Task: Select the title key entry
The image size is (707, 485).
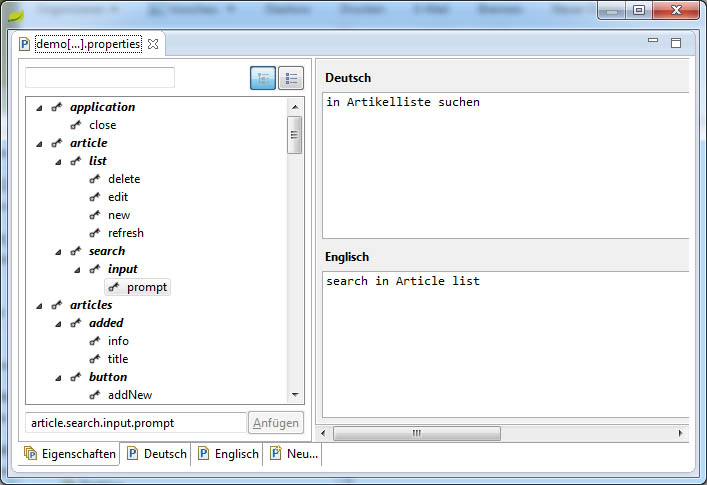Action: [118, 359]
